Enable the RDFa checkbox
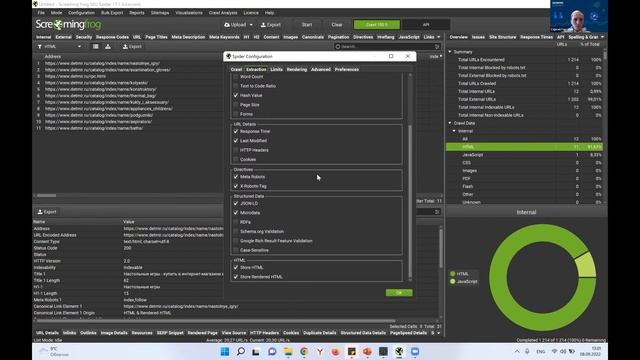Image resolution: width=640 pixels, height=360 pixels. tap(236, 222)
